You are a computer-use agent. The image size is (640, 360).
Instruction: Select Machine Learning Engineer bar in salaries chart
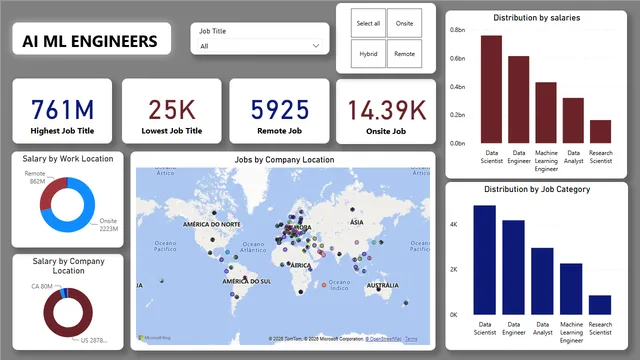point(546,113)
